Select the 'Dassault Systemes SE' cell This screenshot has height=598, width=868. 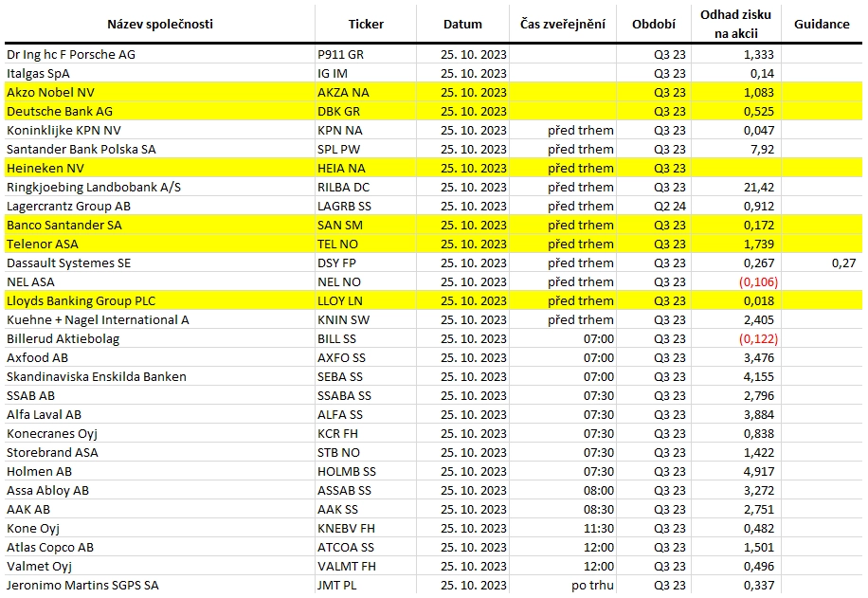[160, 263]
